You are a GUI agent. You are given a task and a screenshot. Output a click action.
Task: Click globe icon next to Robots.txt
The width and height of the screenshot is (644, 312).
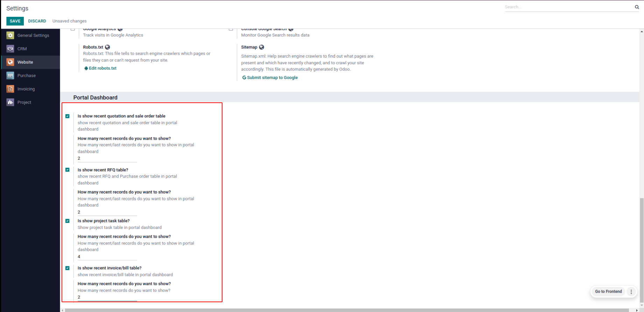(107, 47)
